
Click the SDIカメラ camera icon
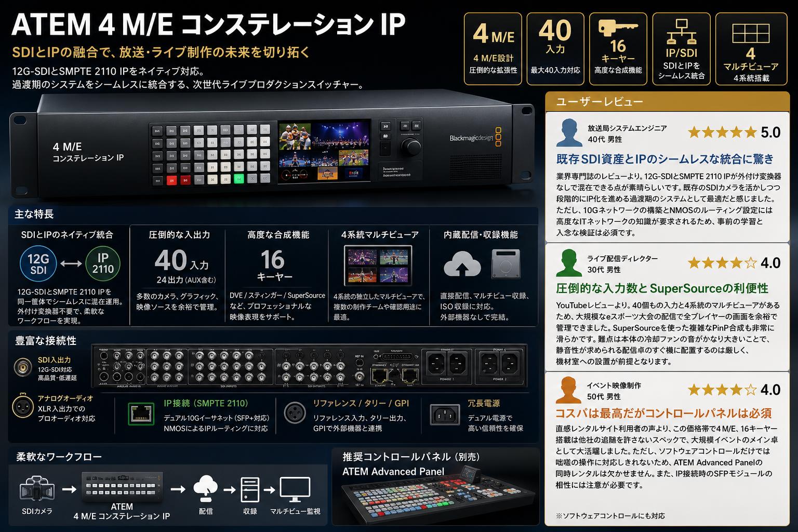tap(36, 489)
